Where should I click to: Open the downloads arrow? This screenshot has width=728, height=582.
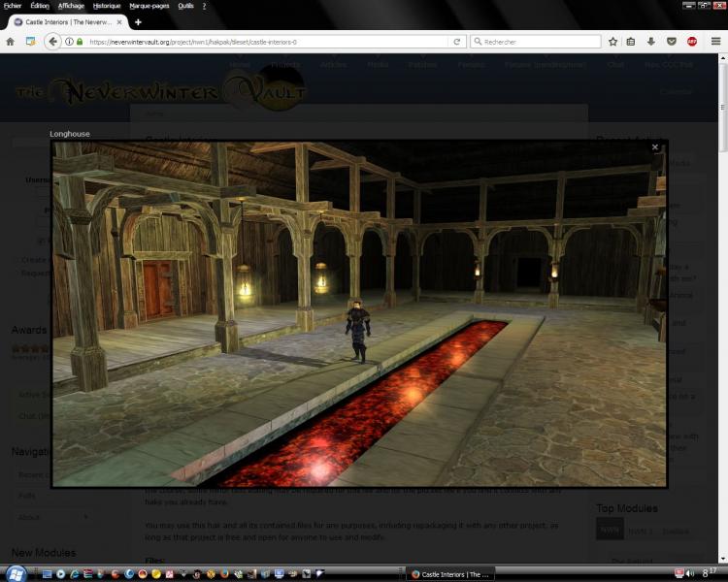click(x=651, y=42)
